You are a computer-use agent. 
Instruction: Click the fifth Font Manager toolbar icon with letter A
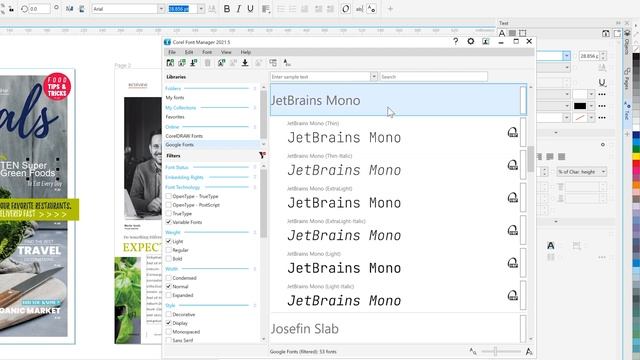(221, 63)
